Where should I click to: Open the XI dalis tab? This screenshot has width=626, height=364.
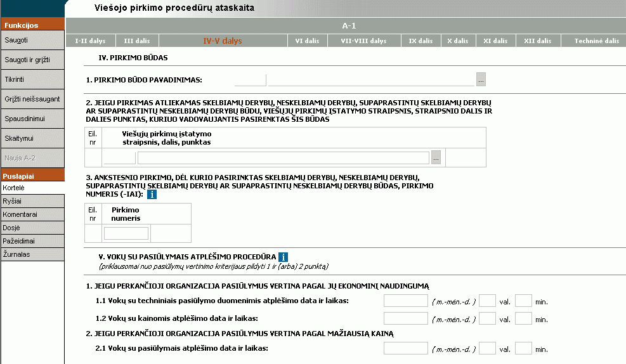[495, 41]
